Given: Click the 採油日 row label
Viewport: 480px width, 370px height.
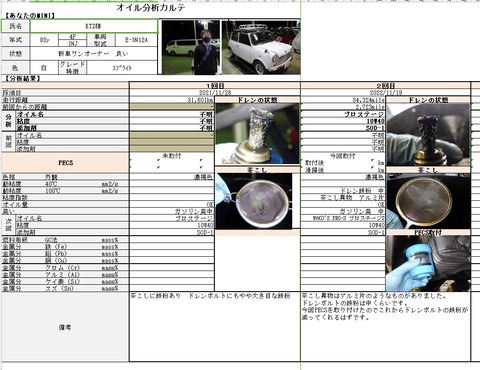Looking at the screenshot, I should point(12,92).
